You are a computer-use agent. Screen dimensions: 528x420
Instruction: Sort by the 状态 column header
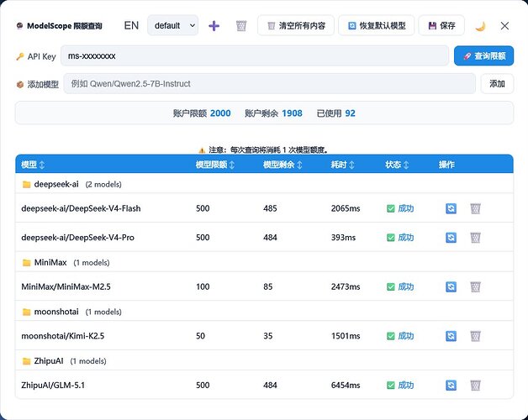[397, 165]
